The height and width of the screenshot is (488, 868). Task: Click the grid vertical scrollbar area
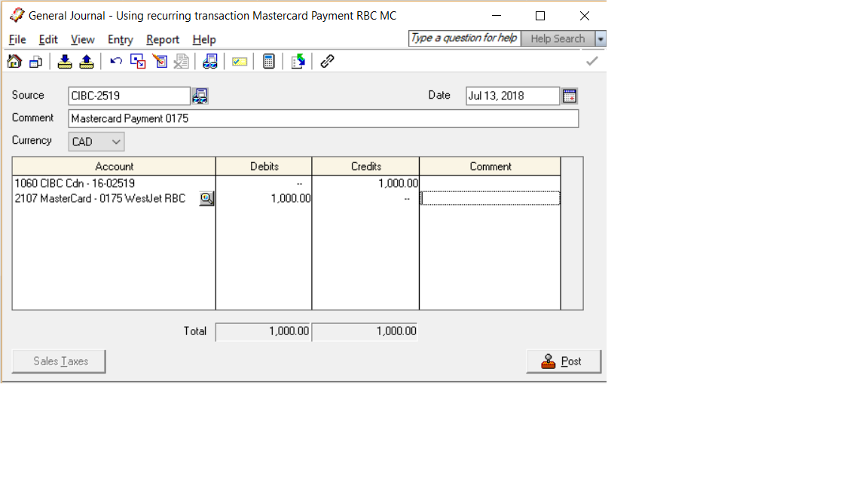(x=572, y=233)
